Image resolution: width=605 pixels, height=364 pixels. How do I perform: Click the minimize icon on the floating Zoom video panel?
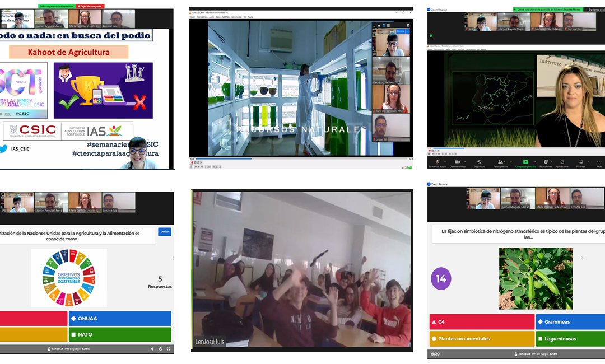374,26
